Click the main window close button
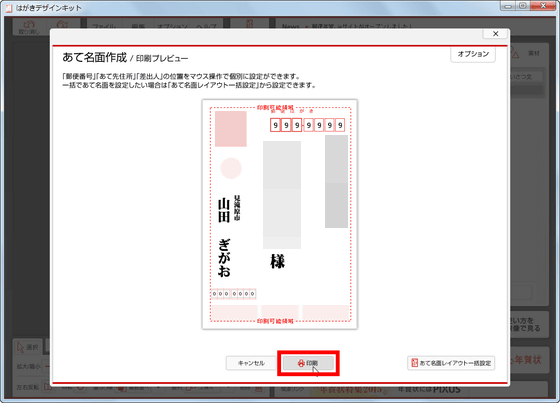Image resolution: width=560 pixels, height=403 pixels. click(x=542, y=5)
